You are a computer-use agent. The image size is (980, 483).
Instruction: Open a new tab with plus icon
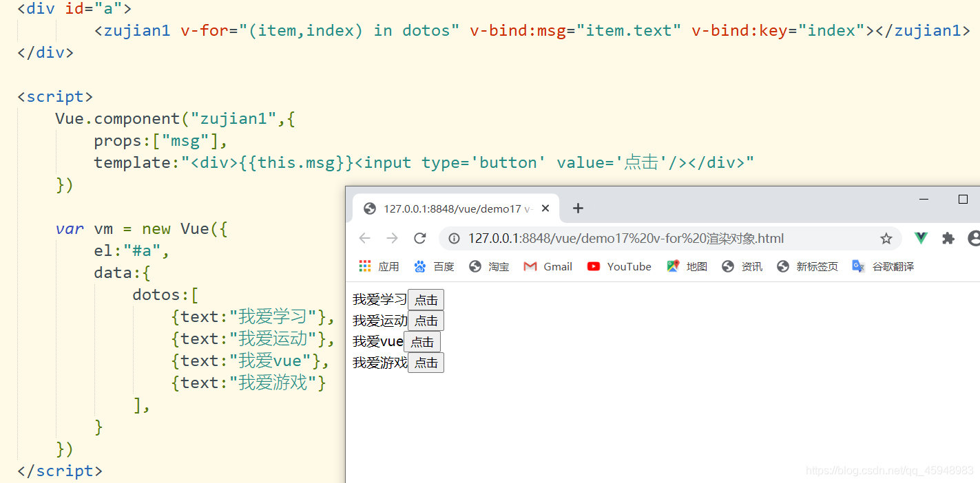pyautogui.click(x=578, y=208)
